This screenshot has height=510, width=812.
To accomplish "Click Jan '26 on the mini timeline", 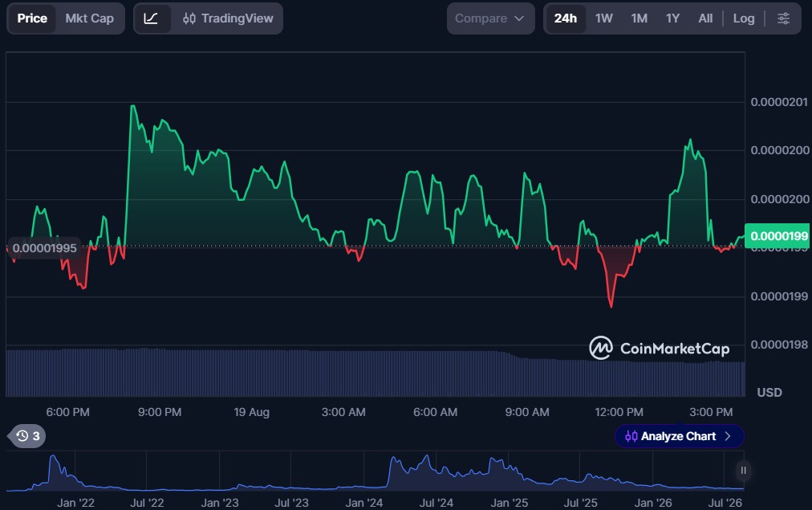I will pyautogui.click(x=653, y=503).
